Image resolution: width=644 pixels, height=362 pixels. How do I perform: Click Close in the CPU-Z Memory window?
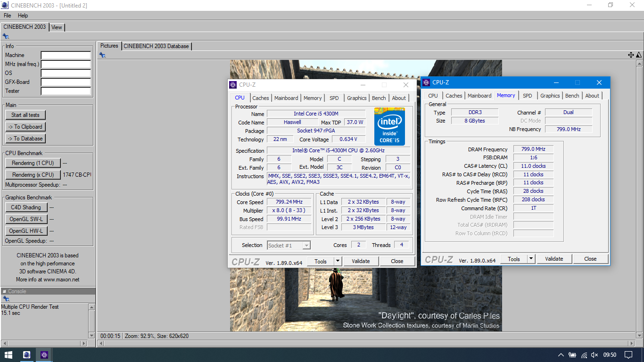[x=590, y=259]
